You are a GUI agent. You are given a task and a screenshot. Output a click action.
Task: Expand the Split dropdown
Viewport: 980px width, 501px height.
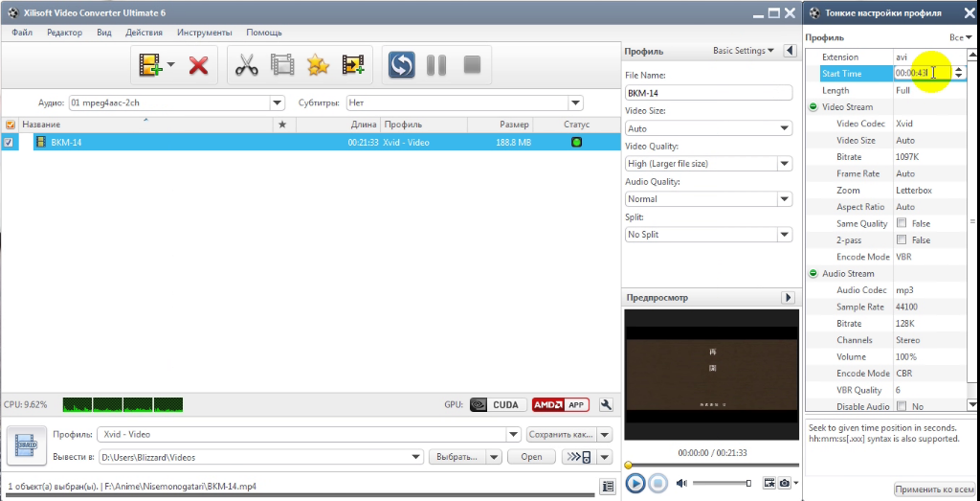click(785, 235)
